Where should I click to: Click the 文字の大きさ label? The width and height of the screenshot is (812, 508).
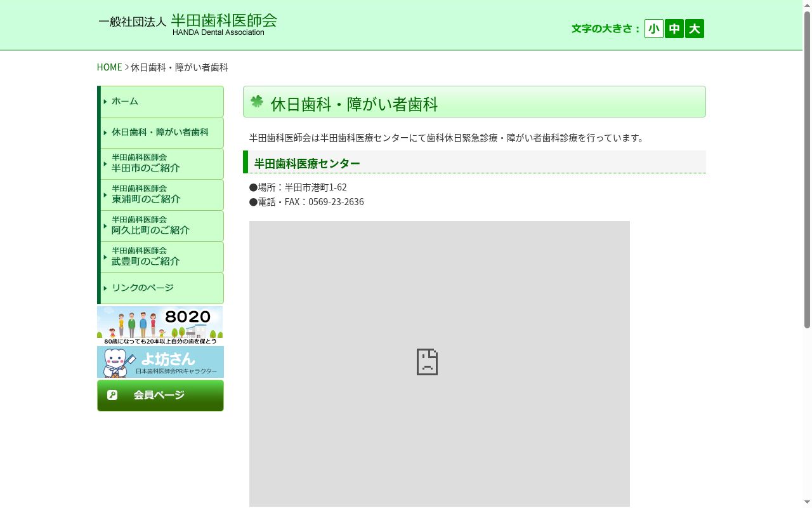click(x=606, y=29)
